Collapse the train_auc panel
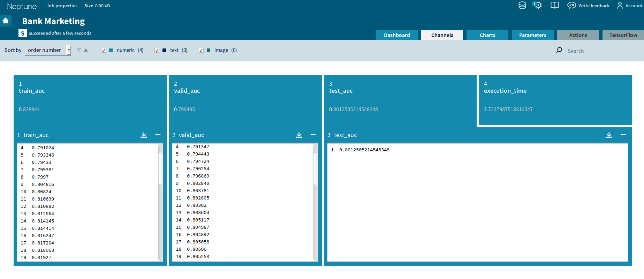Image resolution: width=644 pixels, height=279 pixels. pyautogui.click(x=158, y=135)
